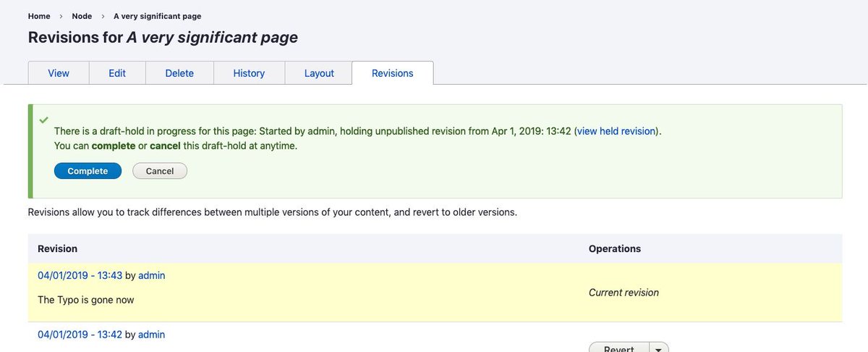Go to the Node breadcrumb link

click(x=82, y=16)
